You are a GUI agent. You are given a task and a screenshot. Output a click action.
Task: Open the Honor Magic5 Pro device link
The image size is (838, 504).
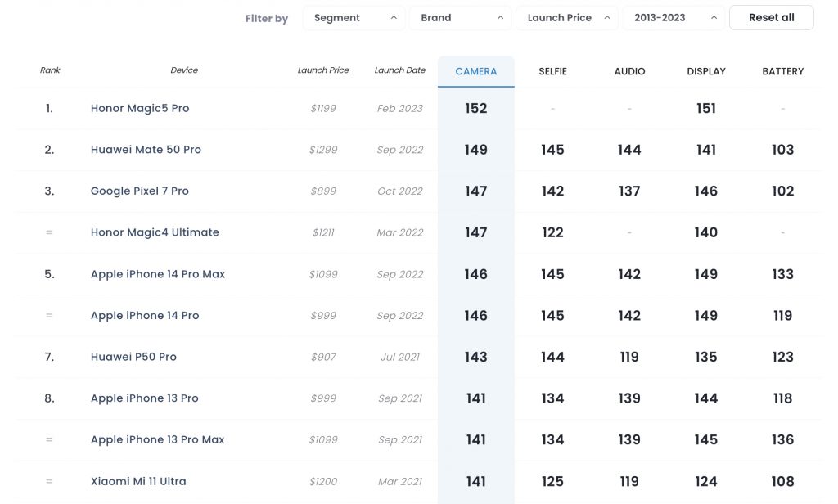[x=140, y=108]
